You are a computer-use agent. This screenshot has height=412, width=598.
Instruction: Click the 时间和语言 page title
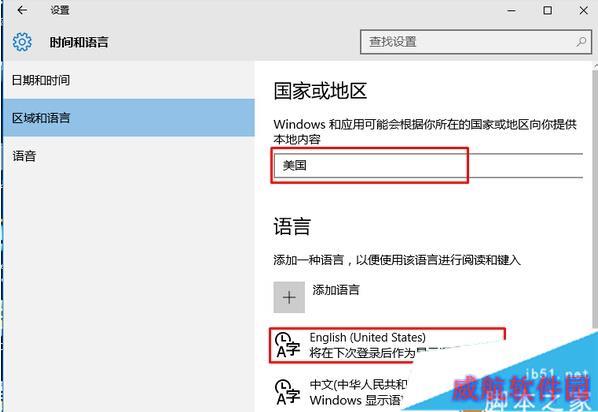point(79,42)
